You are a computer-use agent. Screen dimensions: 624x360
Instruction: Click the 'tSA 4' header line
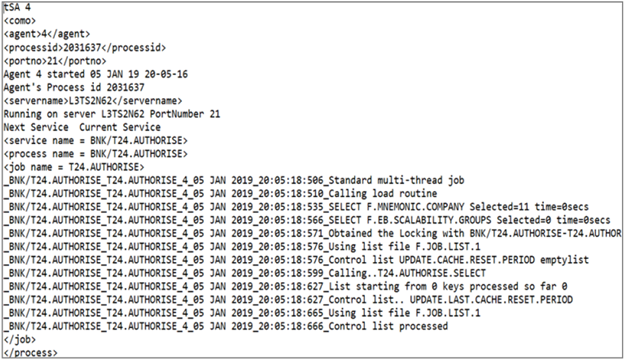tap(17, 8)
